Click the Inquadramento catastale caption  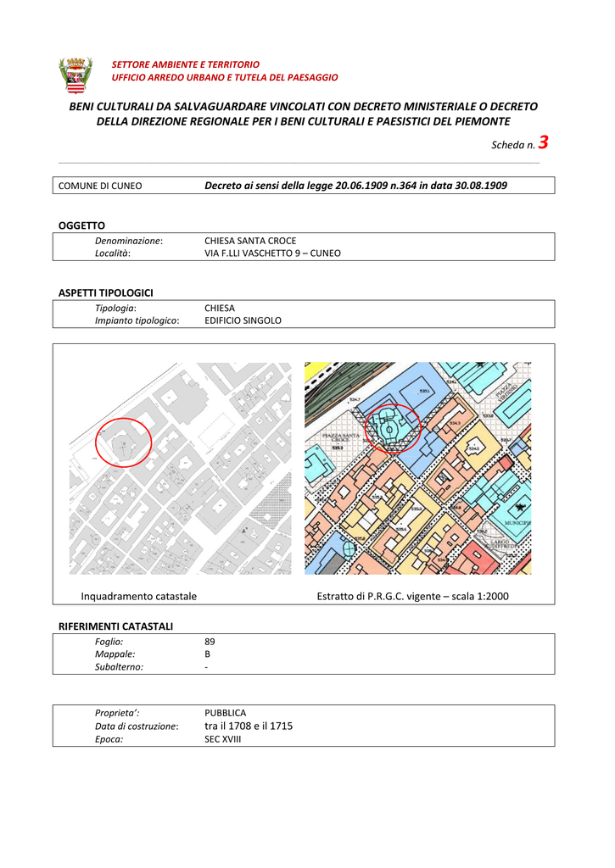[139, 596]
